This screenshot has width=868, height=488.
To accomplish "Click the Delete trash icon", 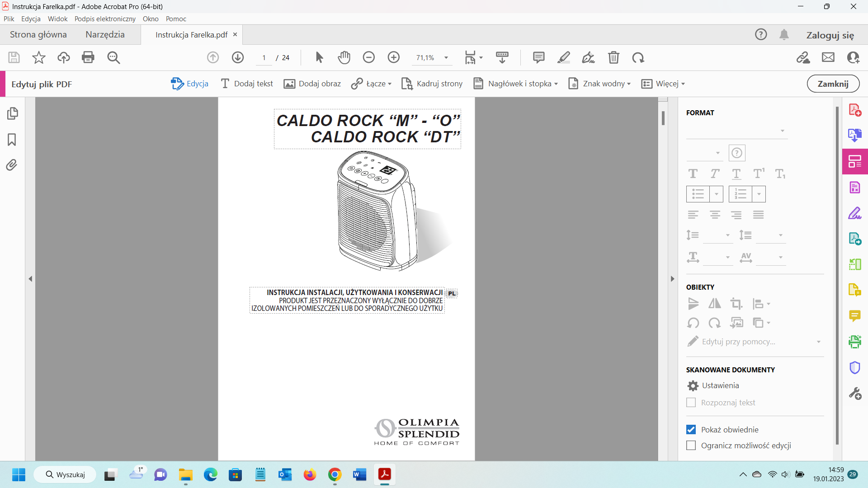I will pos(613,57).
